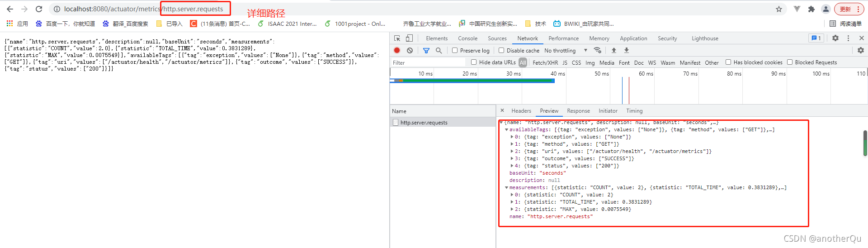Open the DevTools issues counter badge

click(x=816, y=38)
